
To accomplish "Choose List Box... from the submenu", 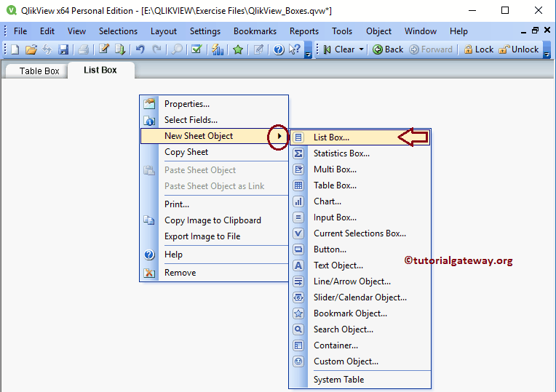I will click(x=360, y=137).
